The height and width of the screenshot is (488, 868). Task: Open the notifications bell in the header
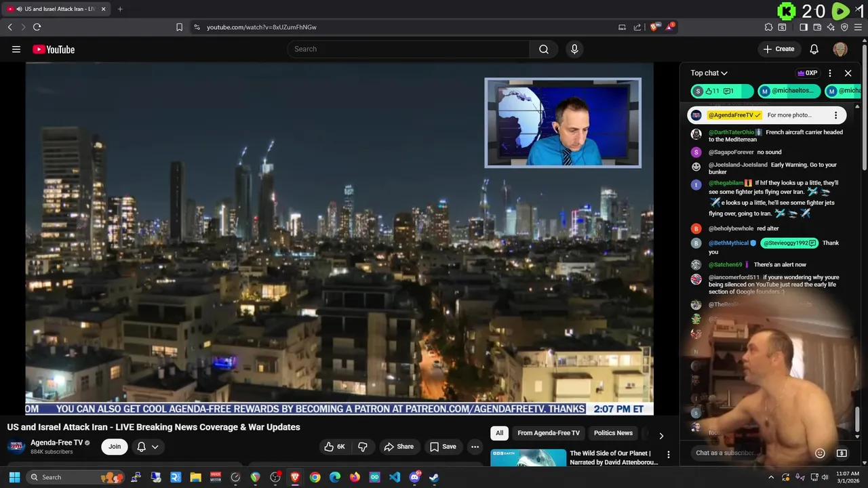click(814, 49)
